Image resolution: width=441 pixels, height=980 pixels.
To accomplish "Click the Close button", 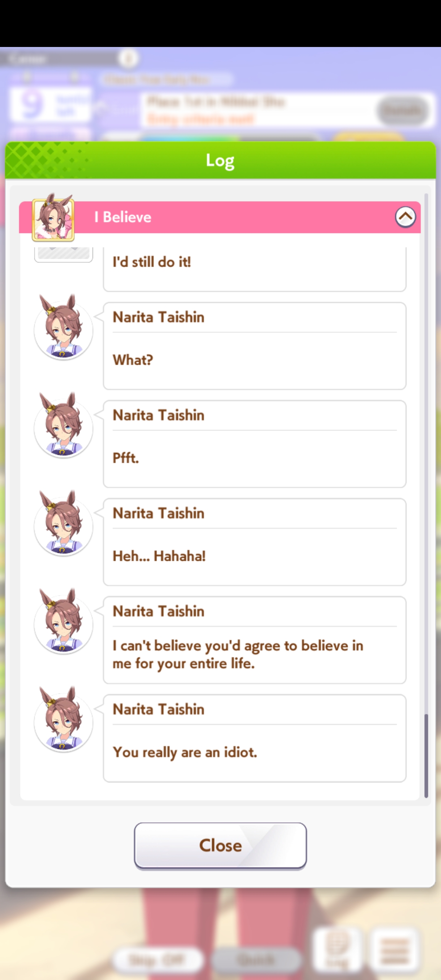I will [220, 845].
